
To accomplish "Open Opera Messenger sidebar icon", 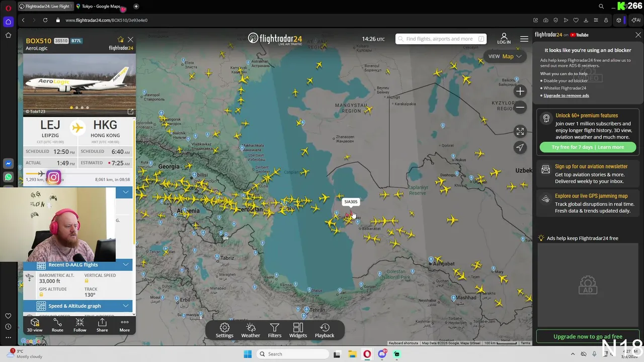I will (8, 164).
